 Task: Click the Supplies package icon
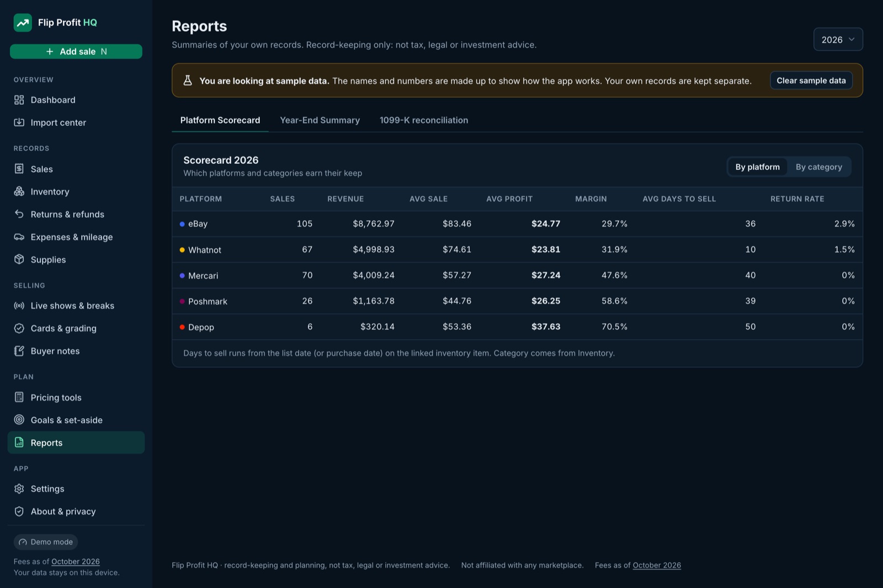(19, 259)
